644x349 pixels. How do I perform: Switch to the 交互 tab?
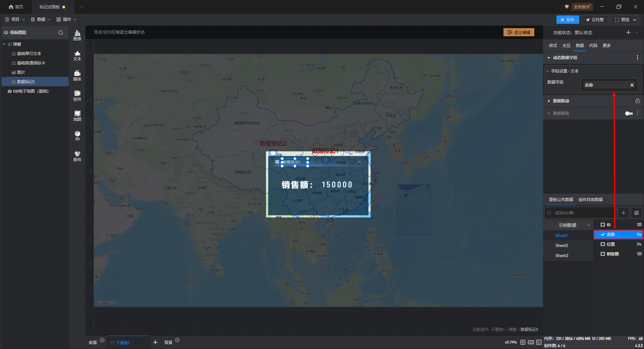pos(567,46)
